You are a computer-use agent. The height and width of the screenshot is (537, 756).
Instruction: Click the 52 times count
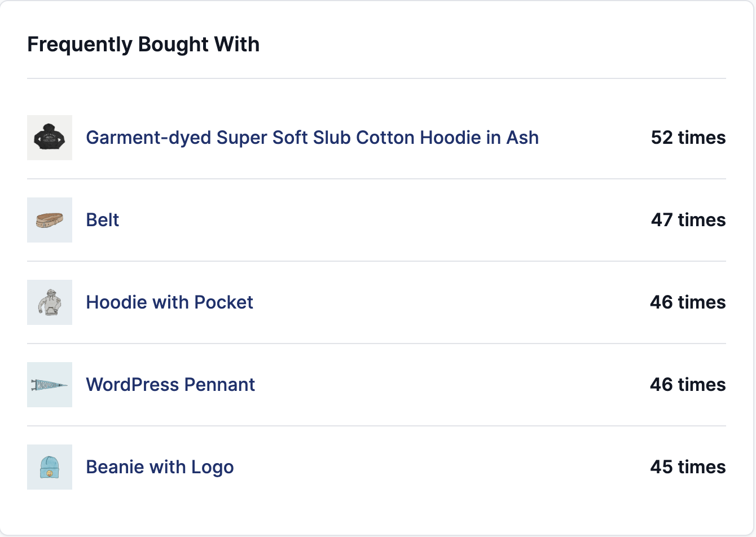point(688,138)
